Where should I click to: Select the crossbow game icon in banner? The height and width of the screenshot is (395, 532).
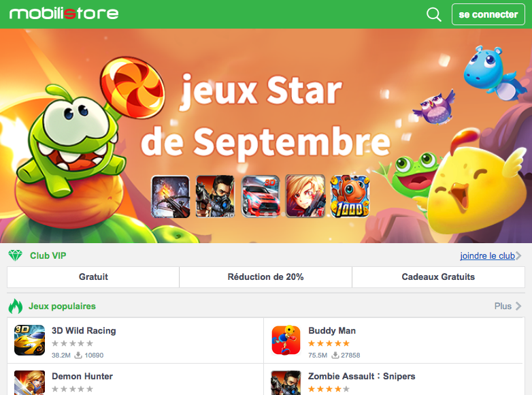tap(171, 196)
